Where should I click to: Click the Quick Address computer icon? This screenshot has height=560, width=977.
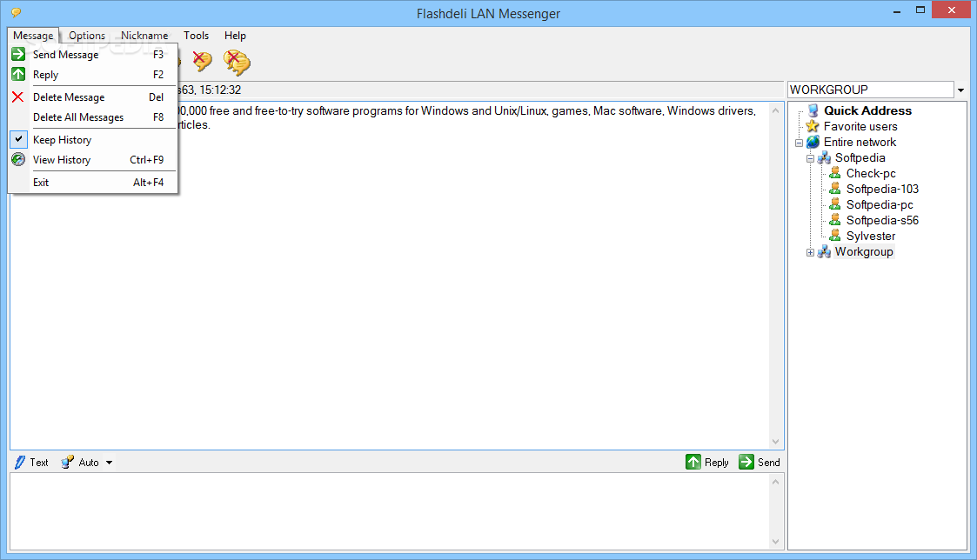(813, 111)
